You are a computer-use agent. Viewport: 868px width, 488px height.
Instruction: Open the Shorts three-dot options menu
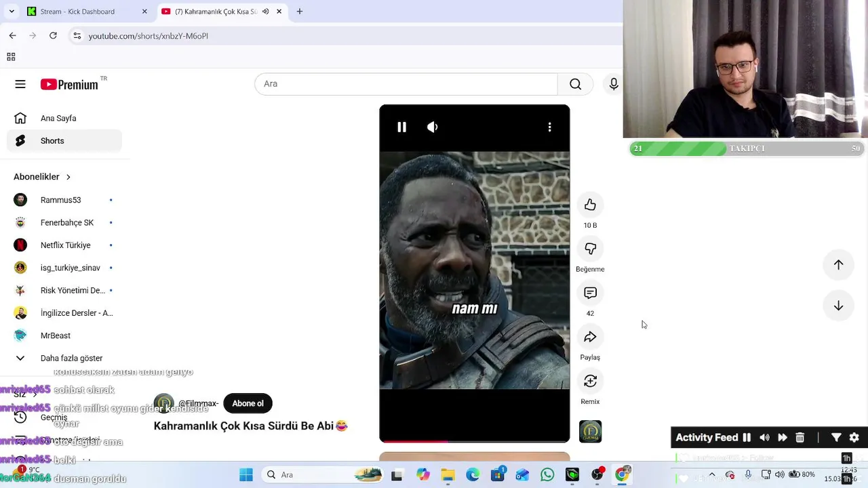[x=549, y=127]
